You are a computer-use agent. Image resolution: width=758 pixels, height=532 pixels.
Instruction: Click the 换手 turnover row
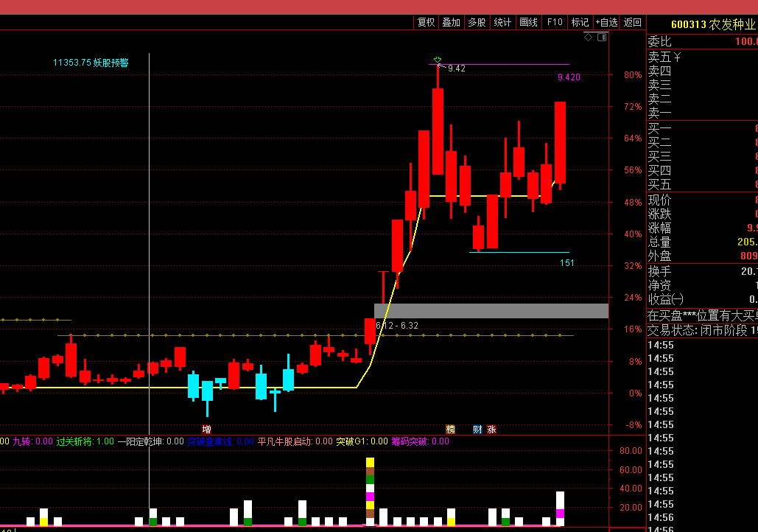703,271
